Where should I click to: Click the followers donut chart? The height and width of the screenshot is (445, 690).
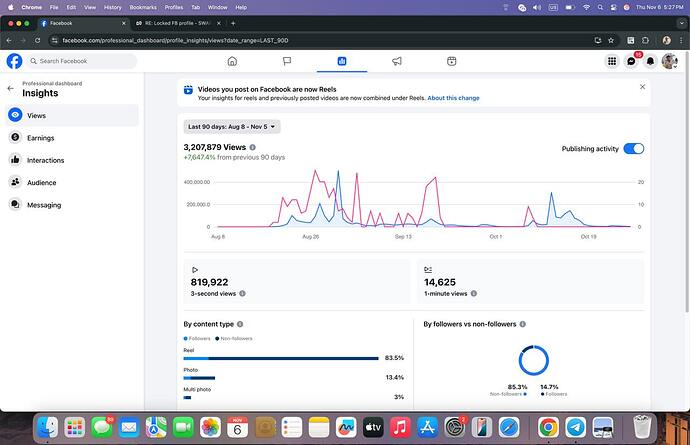(x=533, y=360)
